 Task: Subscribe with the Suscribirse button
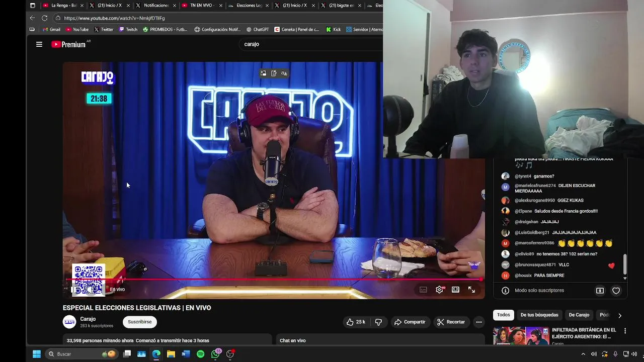coord(139,322)
